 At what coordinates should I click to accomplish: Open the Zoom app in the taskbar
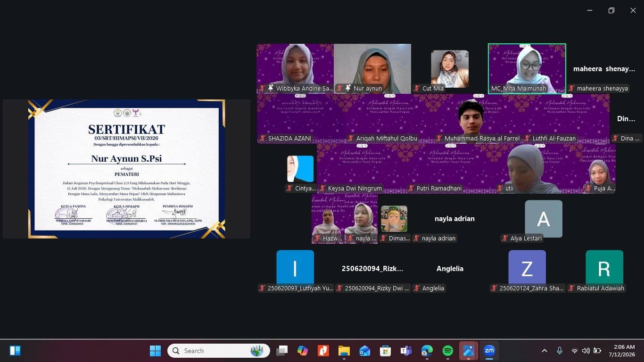(489, 350)
